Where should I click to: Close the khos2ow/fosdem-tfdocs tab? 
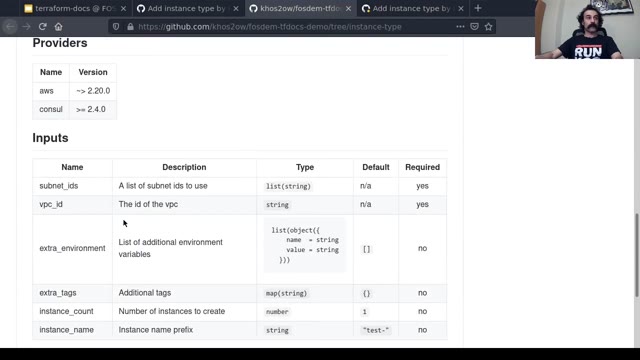coord(348,8)
